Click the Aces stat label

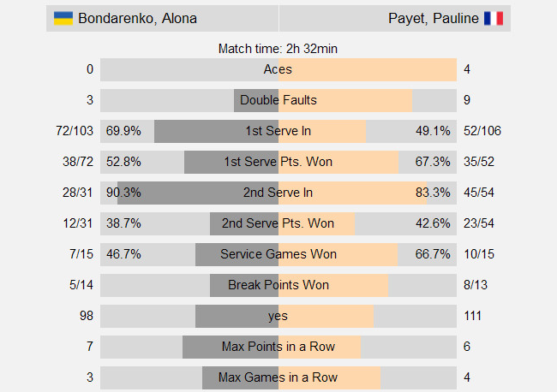(x=278, y=69)
